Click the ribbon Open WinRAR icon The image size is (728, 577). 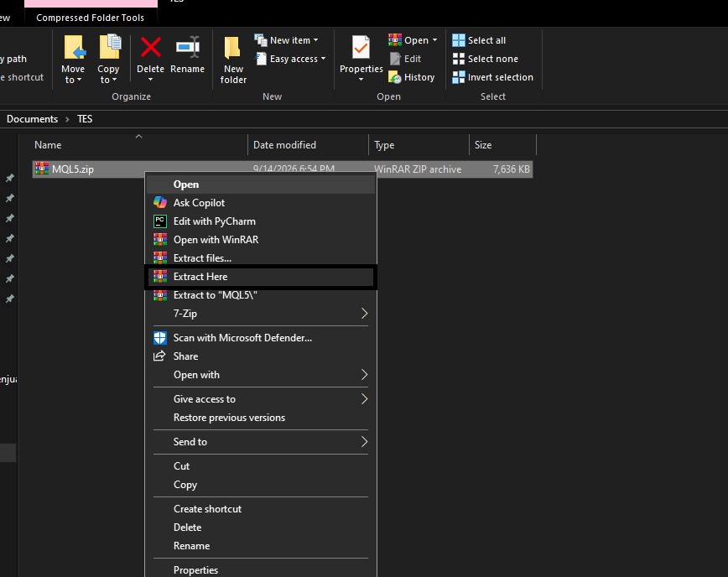point(395,40)
